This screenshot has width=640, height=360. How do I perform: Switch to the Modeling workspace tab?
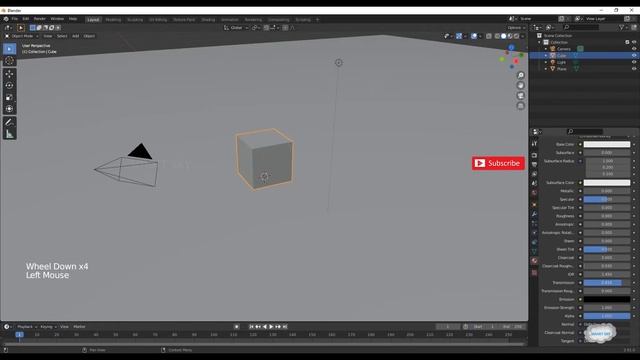[113, 20]
